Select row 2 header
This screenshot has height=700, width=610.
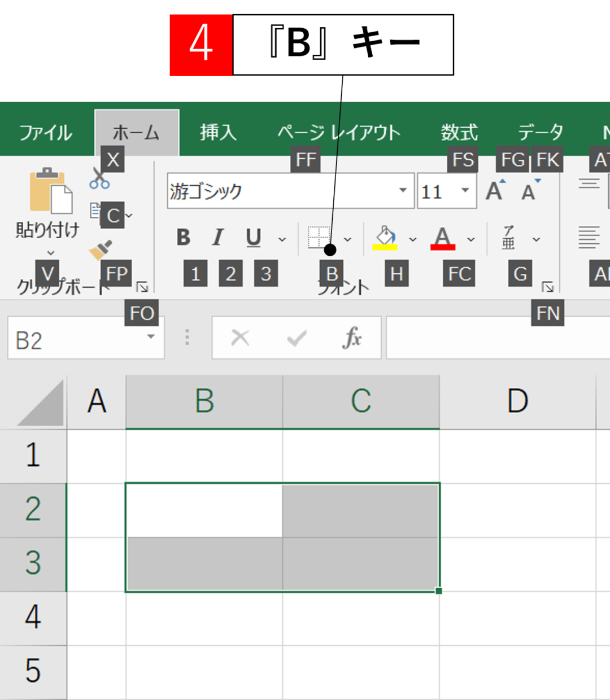(x=33, y=510)
